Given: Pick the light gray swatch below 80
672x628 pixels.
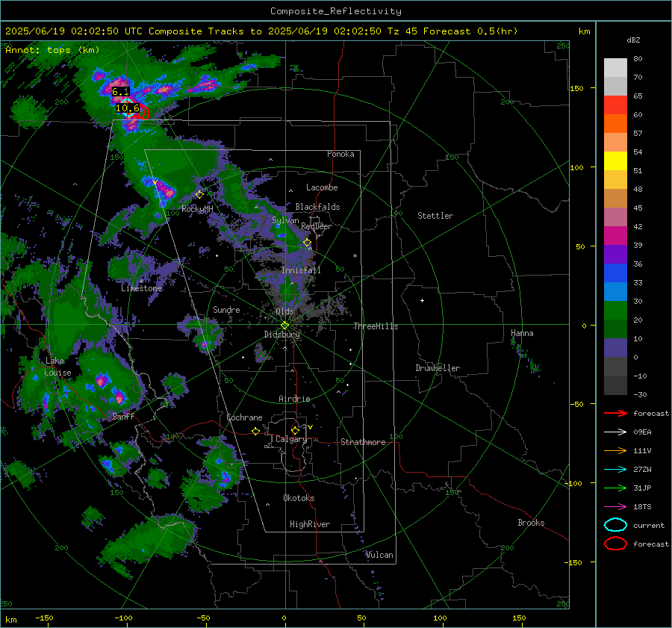Looking at the screenshot, I should point(615,68).
